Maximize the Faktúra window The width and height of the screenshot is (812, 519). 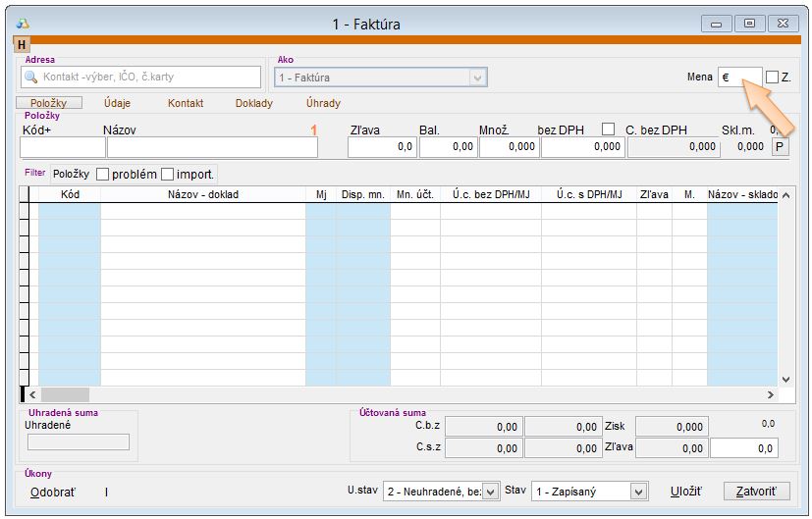749,24
